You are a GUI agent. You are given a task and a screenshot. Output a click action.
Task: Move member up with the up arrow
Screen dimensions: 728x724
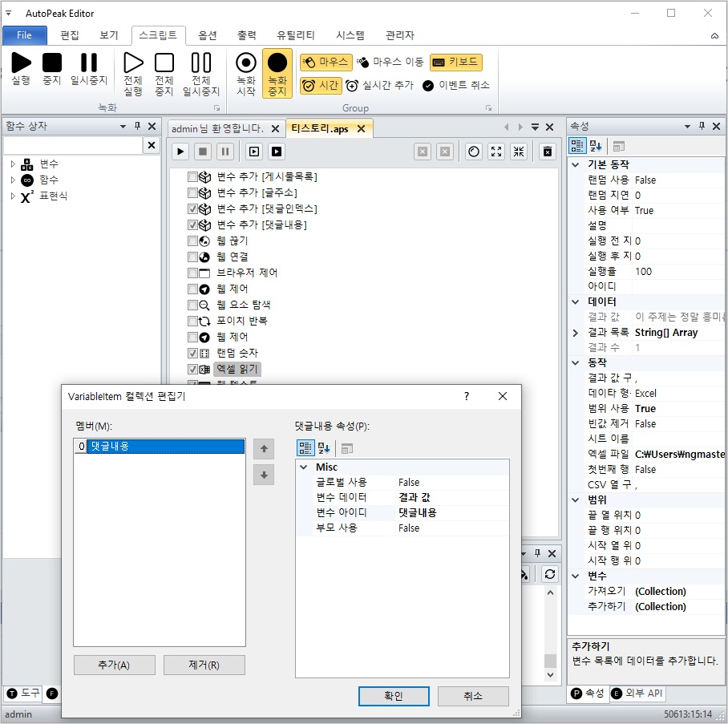tap(264, 449)
